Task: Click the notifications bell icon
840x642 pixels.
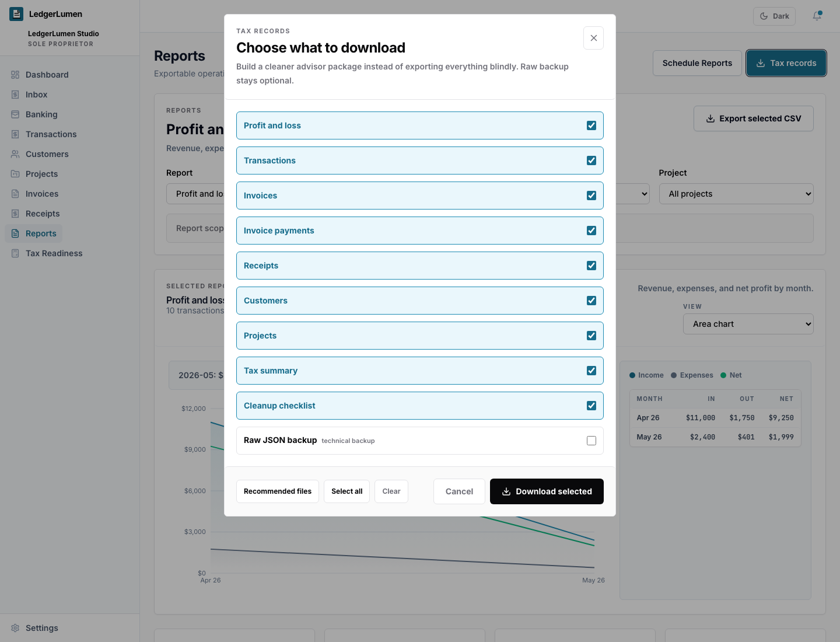Action: tap(817, 16)
